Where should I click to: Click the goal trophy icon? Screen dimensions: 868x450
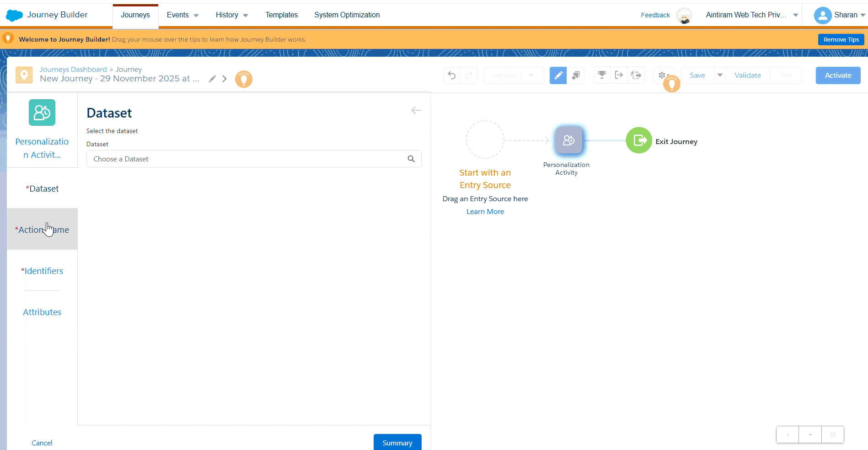click(x=602, y=75)
